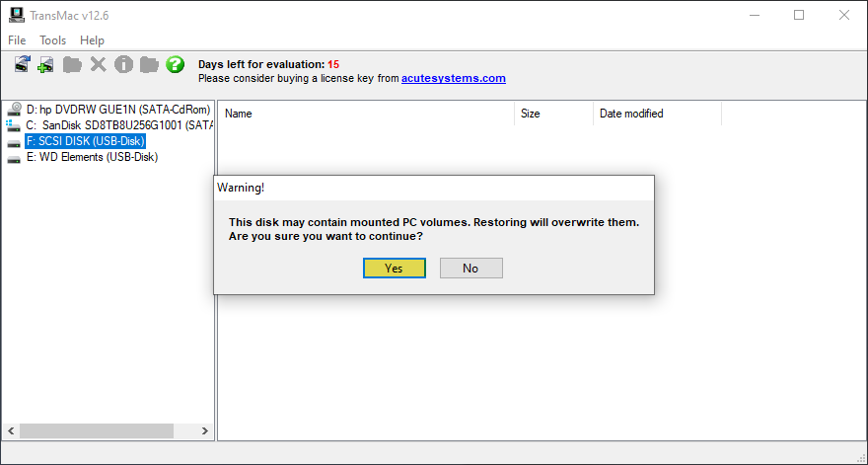Click the Warning! dialog title
Viewport: 868px width, 465px height.
[x=241, y=188]
